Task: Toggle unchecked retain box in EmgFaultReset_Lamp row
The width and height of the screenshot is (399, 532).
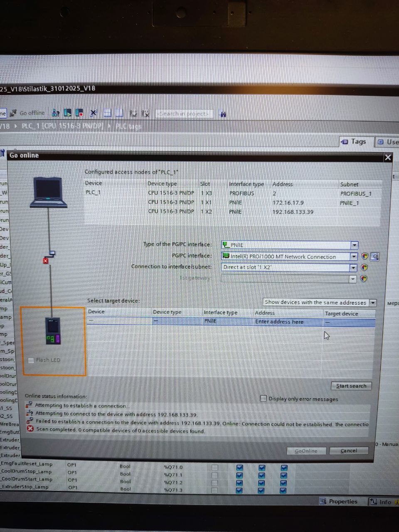Action: pos(214,467)
